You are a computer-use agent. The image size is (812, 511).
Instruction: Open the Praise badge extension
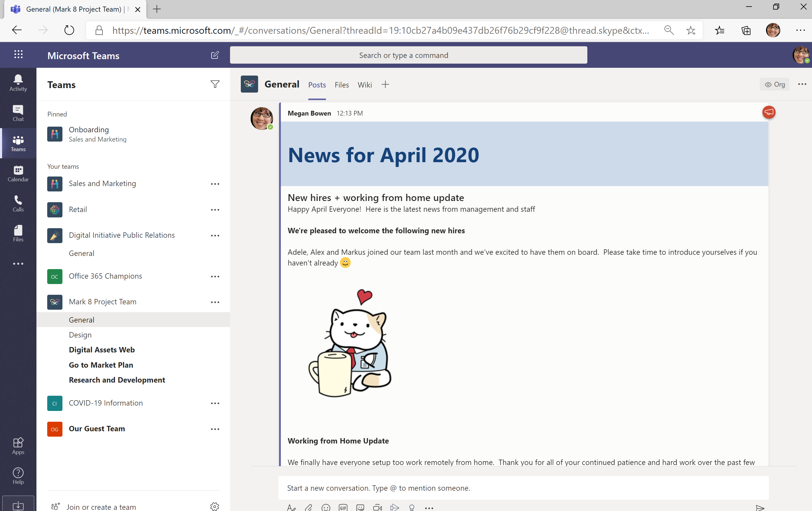[x=412, y=507]
